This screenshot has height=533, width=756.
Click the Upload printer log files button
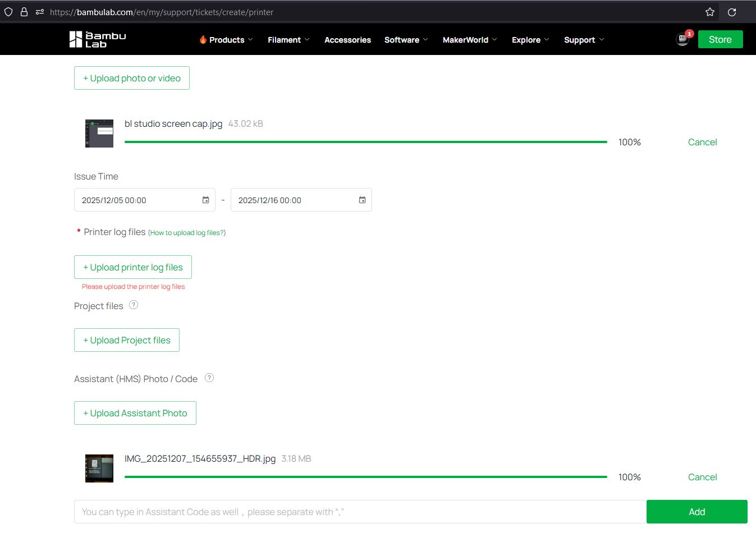pyautogui.click(x=133, y=267)
